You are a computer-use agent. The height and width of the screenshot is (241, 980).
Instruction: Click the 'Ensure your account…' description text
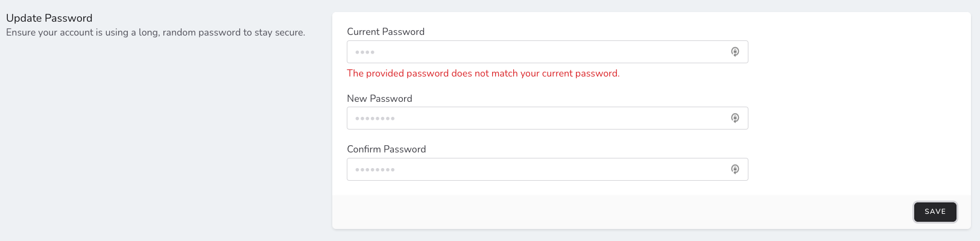155,33
